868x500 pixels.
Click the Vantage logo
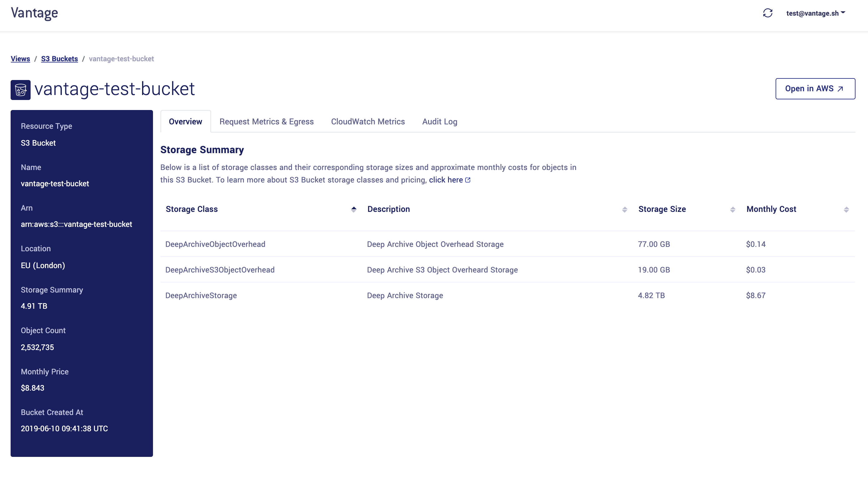tap(34, 13)
